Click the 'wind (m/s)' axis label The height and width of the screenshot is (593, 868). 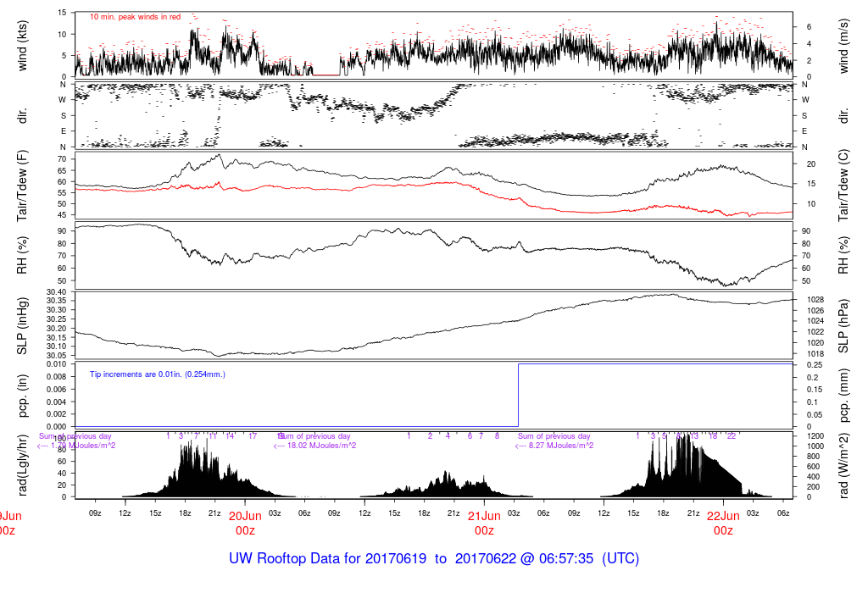coord(843,46)
